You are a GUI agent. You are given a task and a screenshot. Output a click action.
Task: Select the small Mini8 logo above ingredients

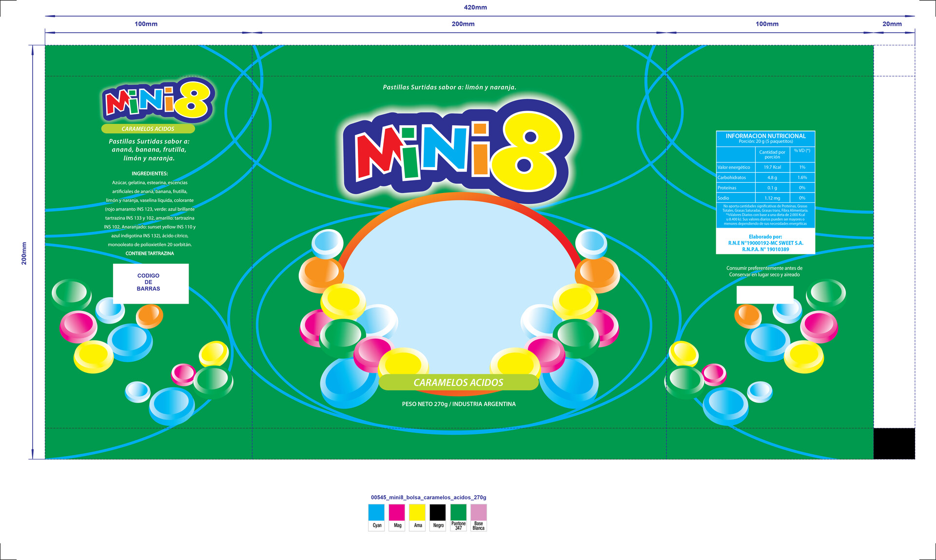coord(158,100)
